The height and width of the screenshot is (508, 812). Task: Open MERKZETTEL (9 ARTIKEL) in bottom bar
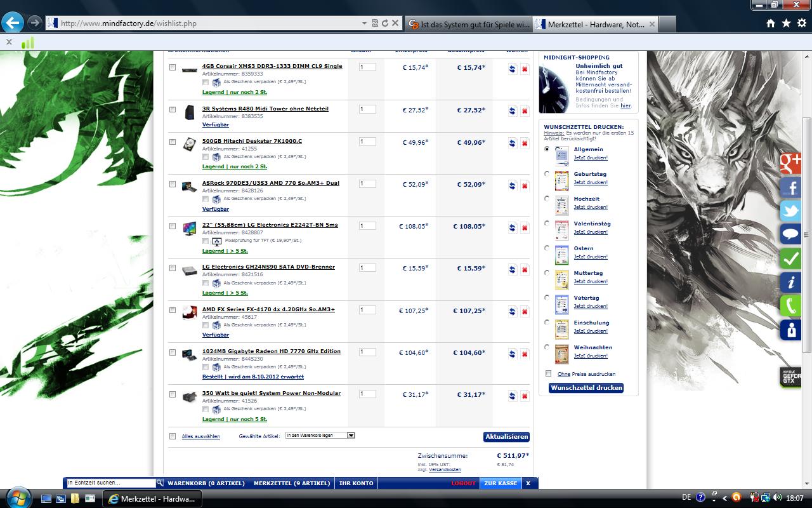pyautogui.click(x=292, y=483)
